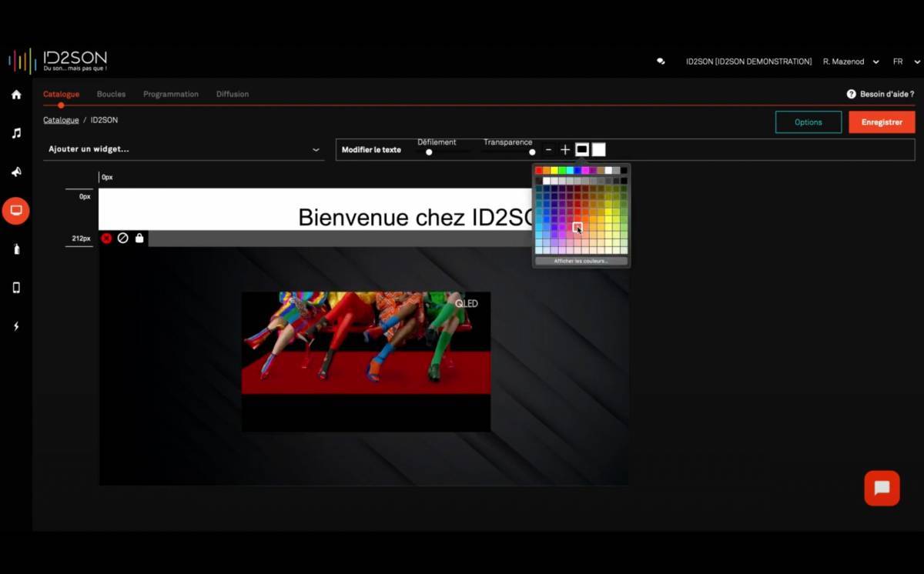The height and width of the screenshot is (574, 924).
Task: Open the chat messages icon in header
Action: coord(661,62)
